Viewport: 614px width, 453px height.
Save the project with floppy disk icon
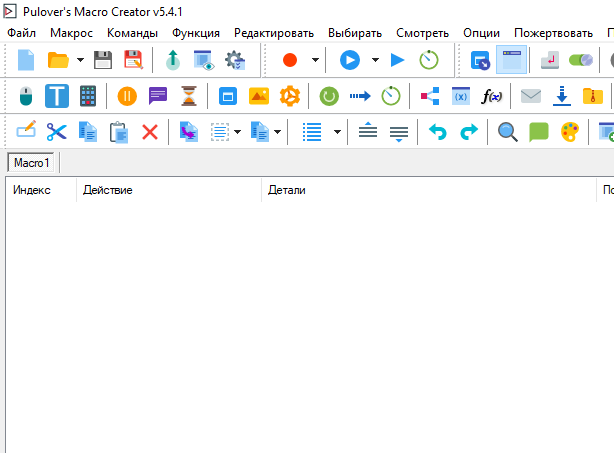(x=103, y=60)
